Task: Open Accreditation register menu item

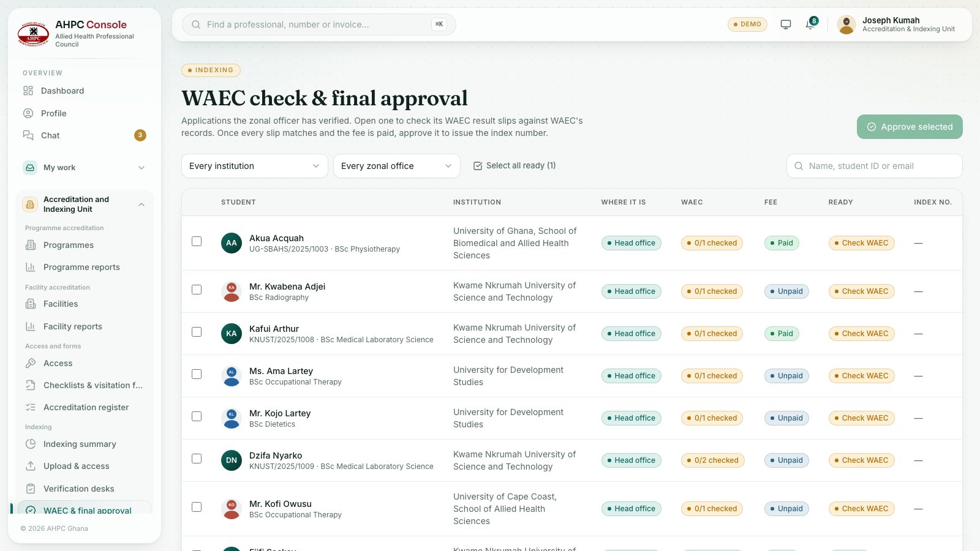Action: [x=85, y=407]
